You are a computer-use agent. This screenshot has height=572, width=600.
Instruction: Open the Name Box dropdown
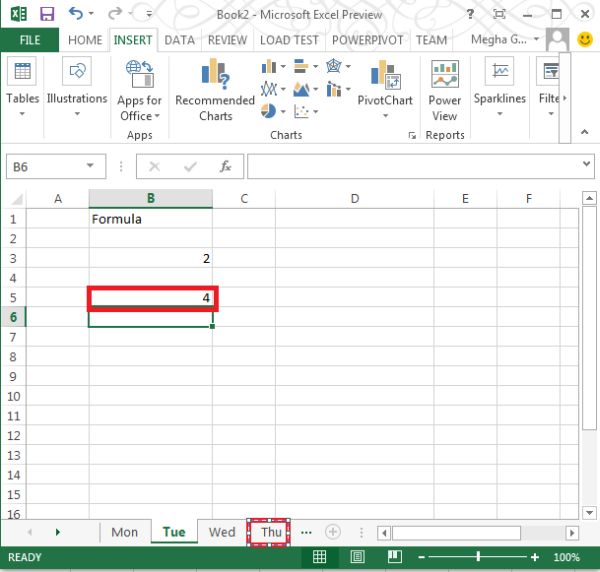coord(90,166)
